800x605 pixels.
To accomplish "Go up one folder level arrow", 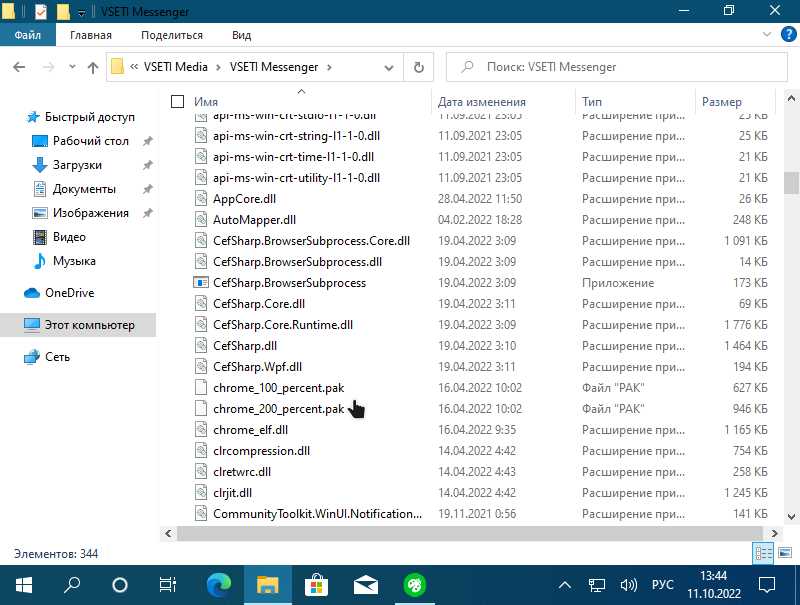I will tap(92, 67).
